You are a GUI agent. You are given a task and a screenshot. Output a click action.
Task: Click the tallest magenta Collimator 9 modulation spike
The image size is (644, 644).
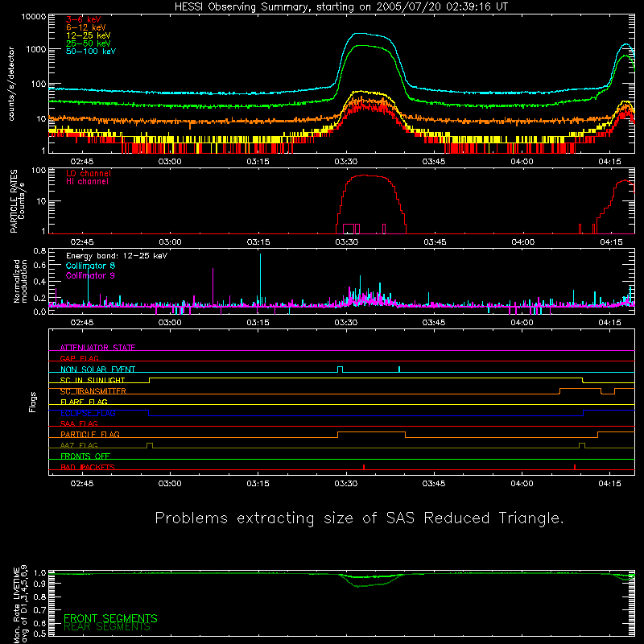[x=213, y=287]
